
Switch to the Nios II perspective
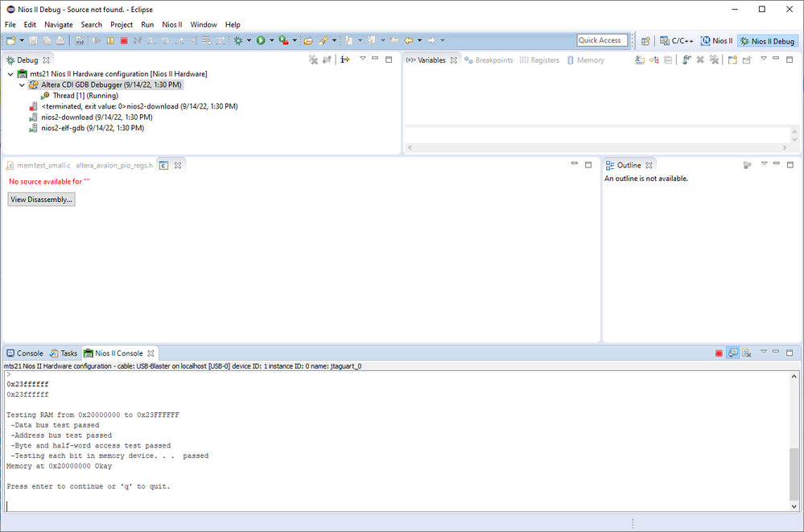coord(717,41)
